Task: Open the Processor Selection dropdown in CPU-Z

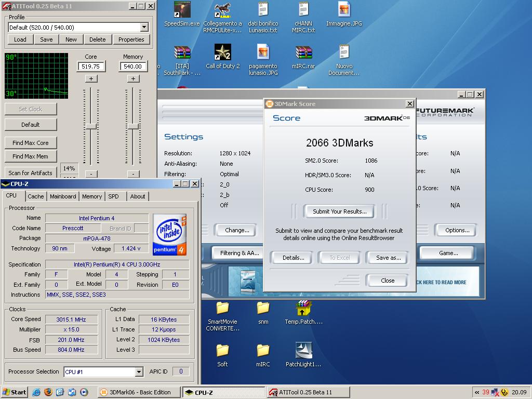Action: pos(139,372)
